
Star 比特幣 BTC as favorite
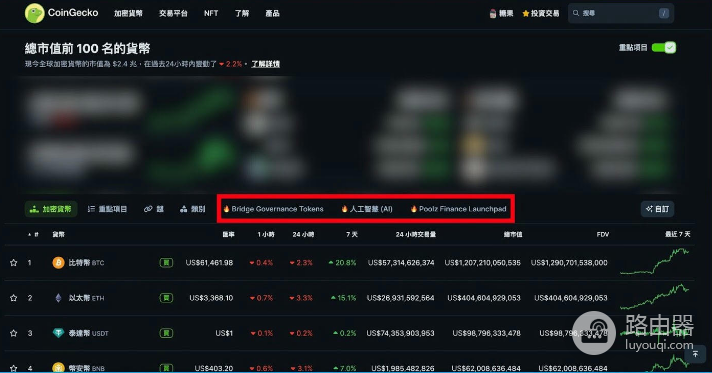[14, 263]
